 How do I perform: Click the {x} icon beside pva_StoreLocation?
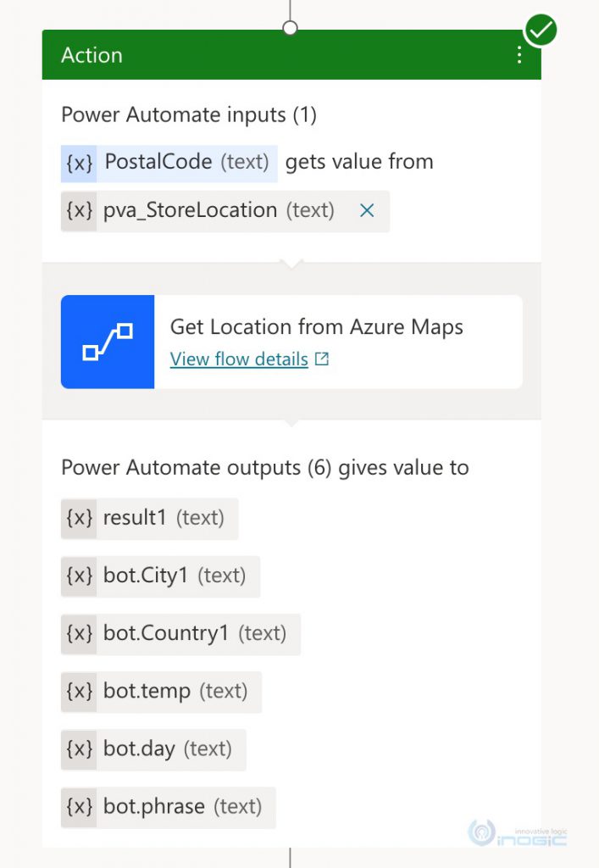(x=78, y=211)
